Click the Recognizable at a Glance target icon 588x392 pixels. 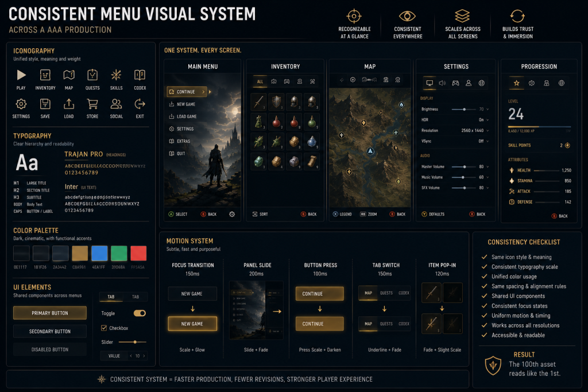(x=354, y=16)
